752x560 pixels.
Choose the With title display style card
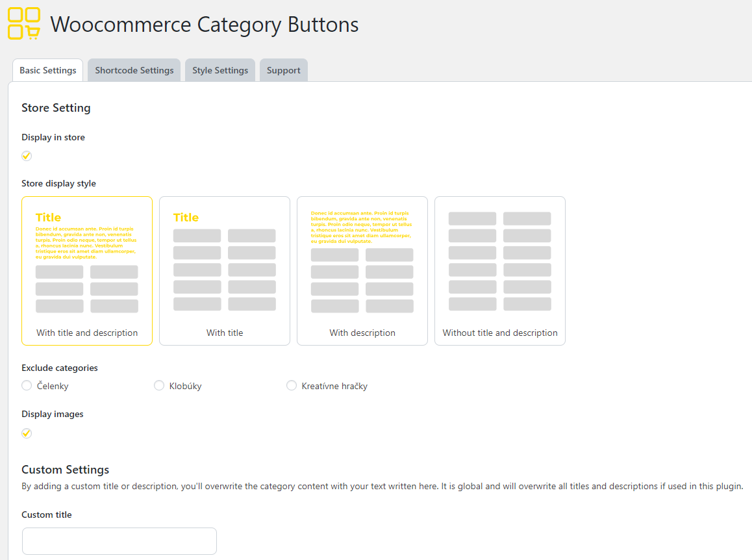pos(225,271)
